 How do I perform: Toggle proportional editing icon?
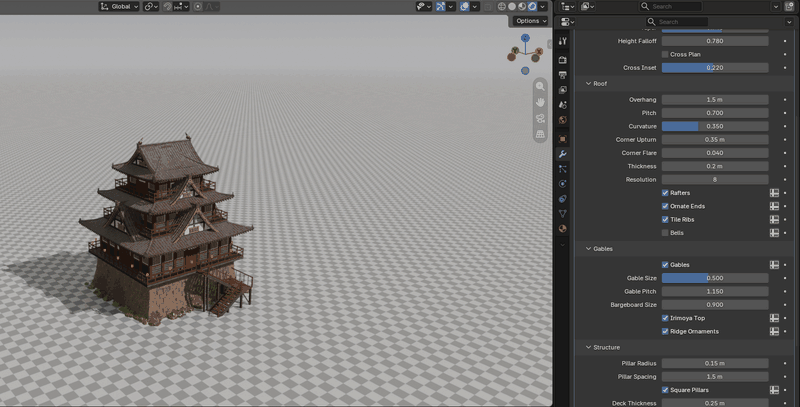(198, 7)
